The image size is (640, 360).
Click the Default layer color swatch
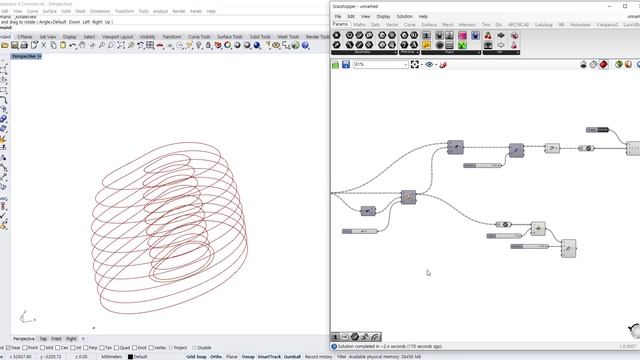(130, 357)
